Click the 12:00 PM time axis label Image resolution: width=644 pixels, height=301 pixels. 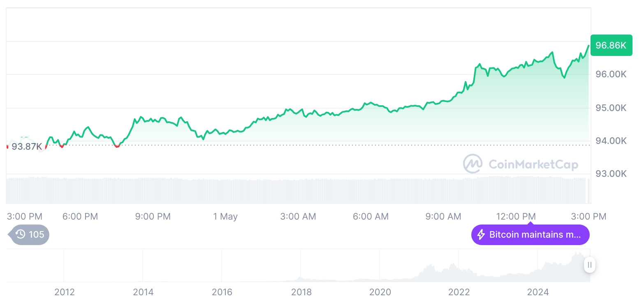[516, 216]
